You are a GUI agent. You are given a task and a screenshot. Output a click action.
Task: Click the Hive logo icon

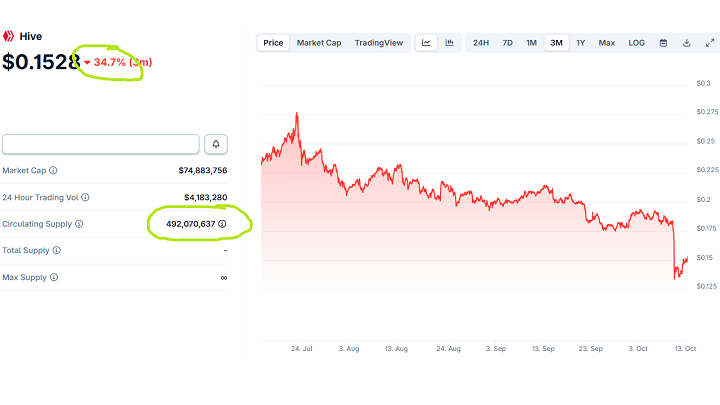coord(10,36)
